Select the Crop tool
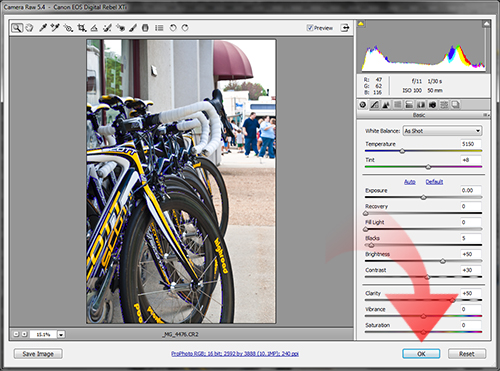Image resolution: width=500 pixels, height=371 pixels. tap(82, 28)
